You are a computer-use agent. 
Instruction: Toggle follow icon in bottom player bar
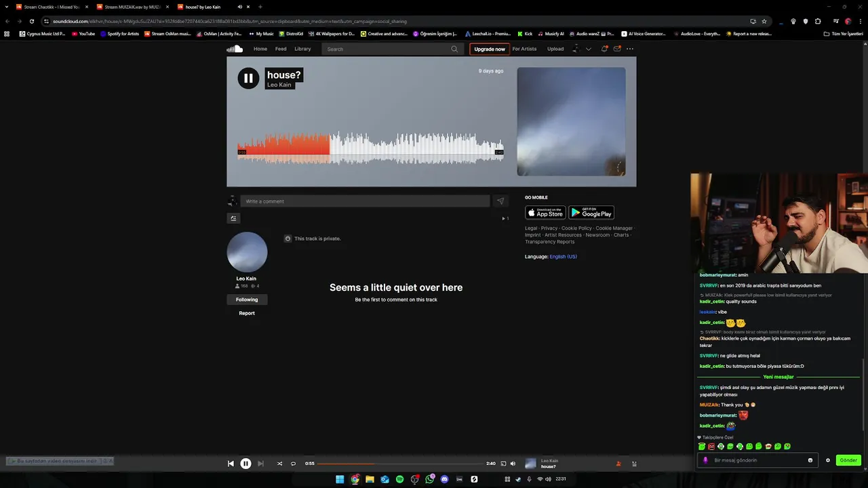point(618,464)
